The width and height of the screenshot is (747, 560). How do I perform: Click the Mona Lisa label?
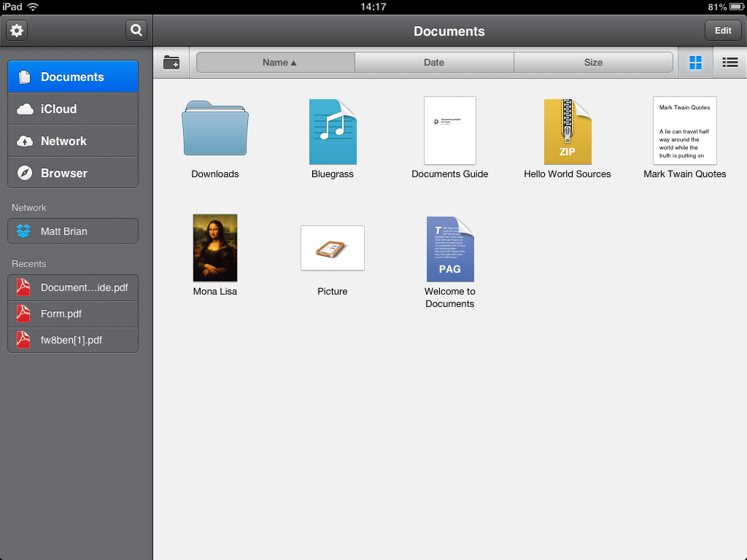tap(215, 292)
